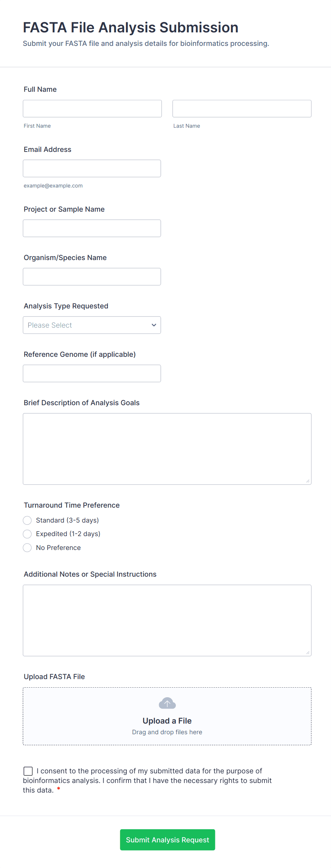Click Brief Description of Analysis Goals textarea
331x868 pixels.
tap(167, 449)
